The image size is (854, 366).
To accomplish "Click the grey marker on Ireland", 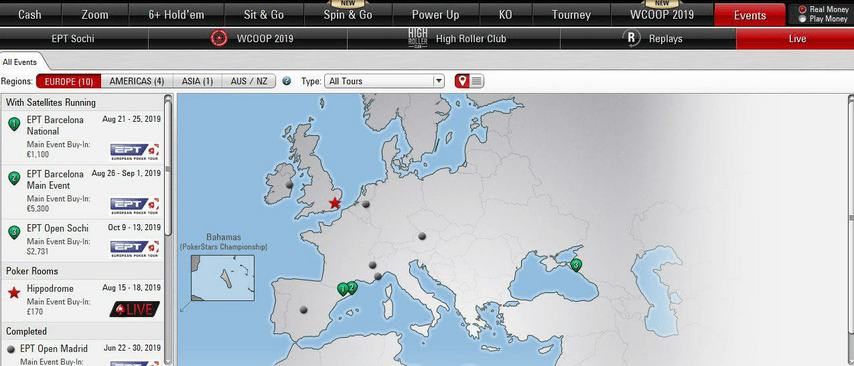I will click(x=289, y=185).
